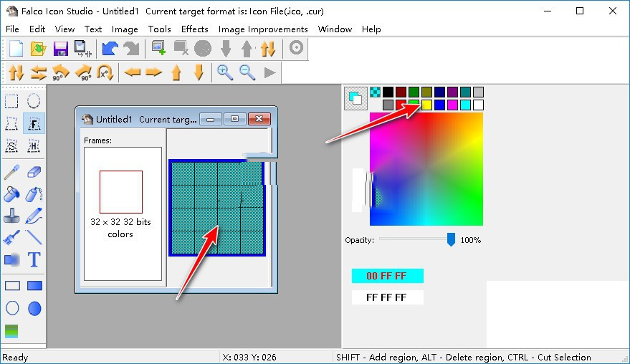630x364 pixels.
Task: Click the Opacity slider handle
Action: (x=451, y=239)
